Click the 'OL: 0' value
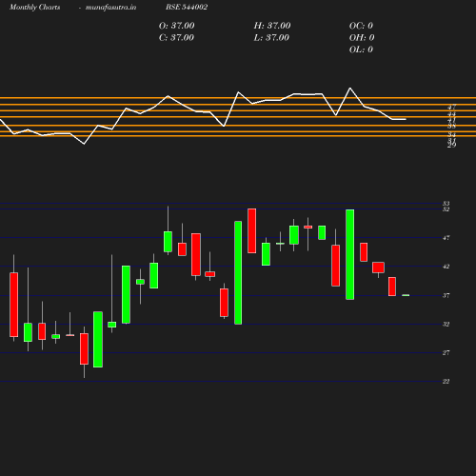 coord(361,50)
